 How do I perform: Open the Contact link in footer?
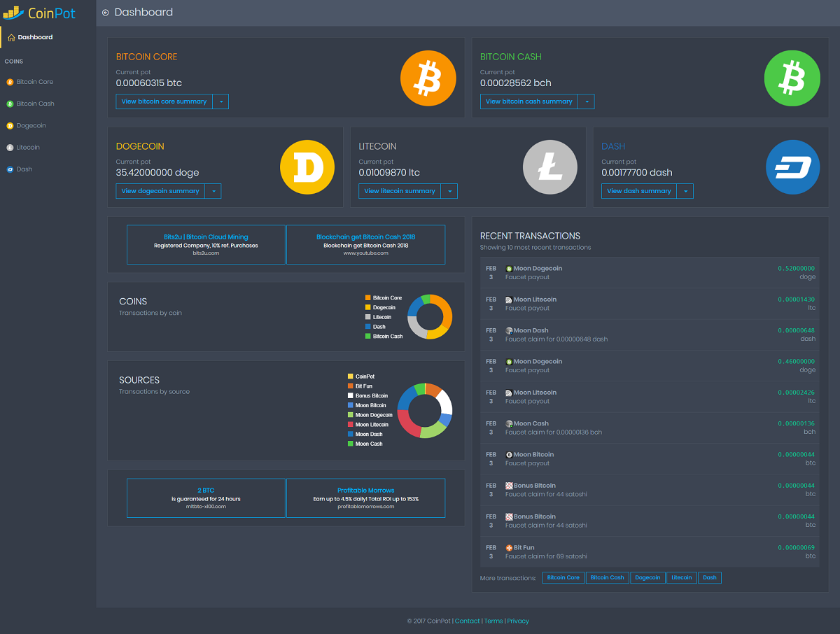(x=468, y=621)
